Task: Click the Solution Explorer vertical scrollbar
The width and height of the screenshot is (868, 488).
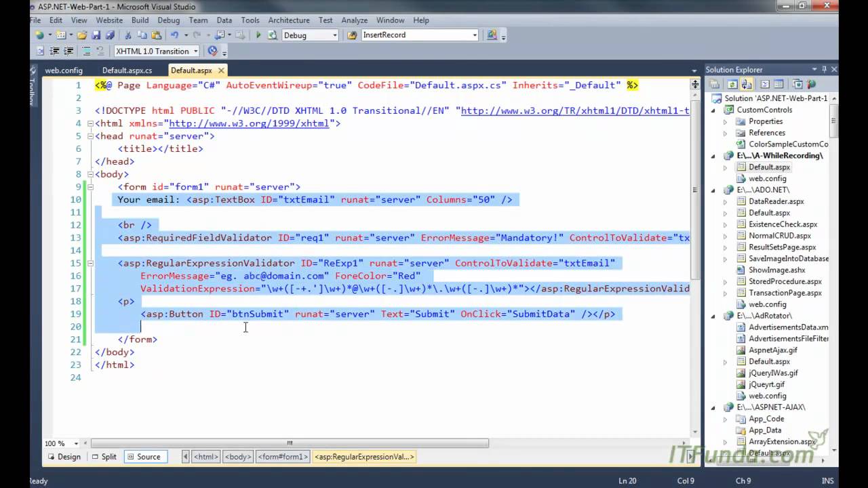Action: [835, 120]
